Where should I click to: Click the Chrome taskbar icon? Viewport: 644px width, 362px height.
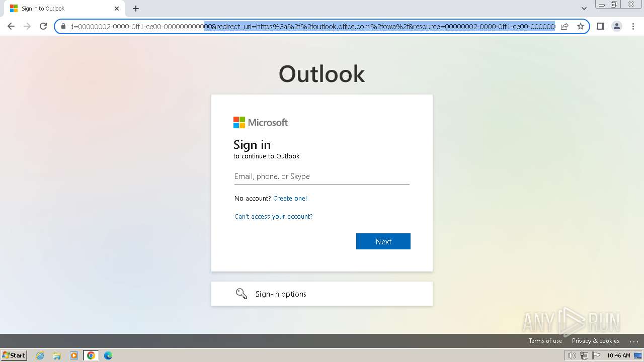(91, 355)
